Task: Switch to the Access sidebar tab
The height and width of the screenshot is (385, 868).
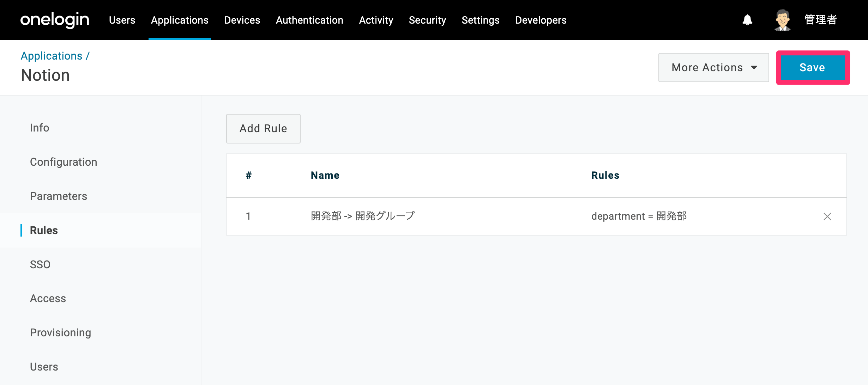Action: (48, 299)
